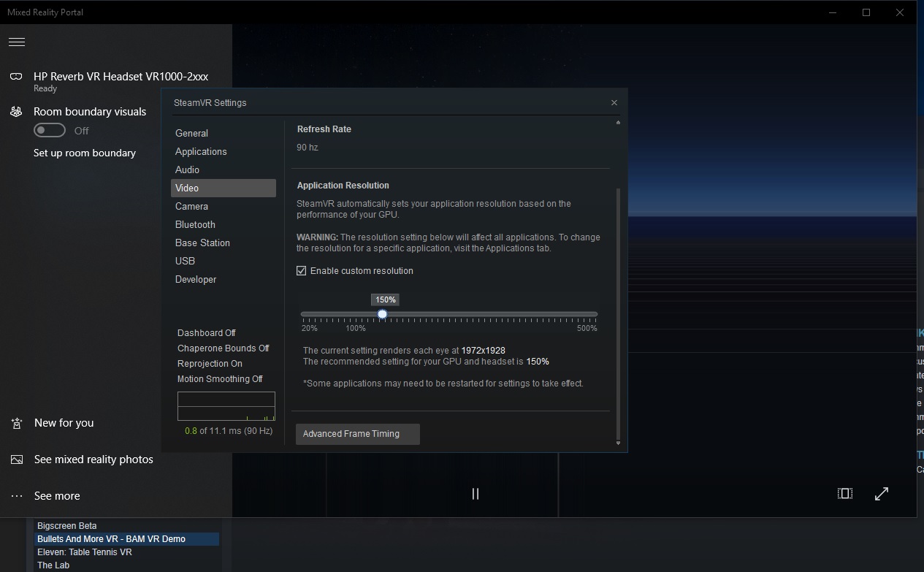Open the hamburger menu in Mixed Reality Portal
Screen dimensions: 924x572
[x=17, y=42]
